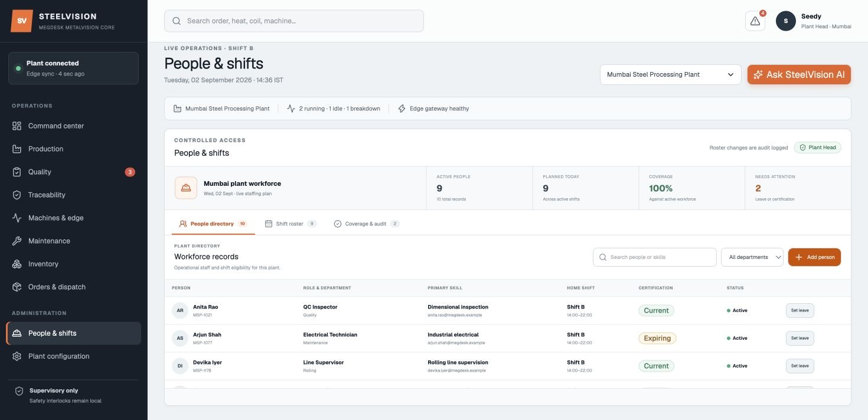Image resolution: width=868 pixels, height=420 pixels.
Task: Click the Expiring certification badge for Arjun Shah
Action: [x=657, y=339]
